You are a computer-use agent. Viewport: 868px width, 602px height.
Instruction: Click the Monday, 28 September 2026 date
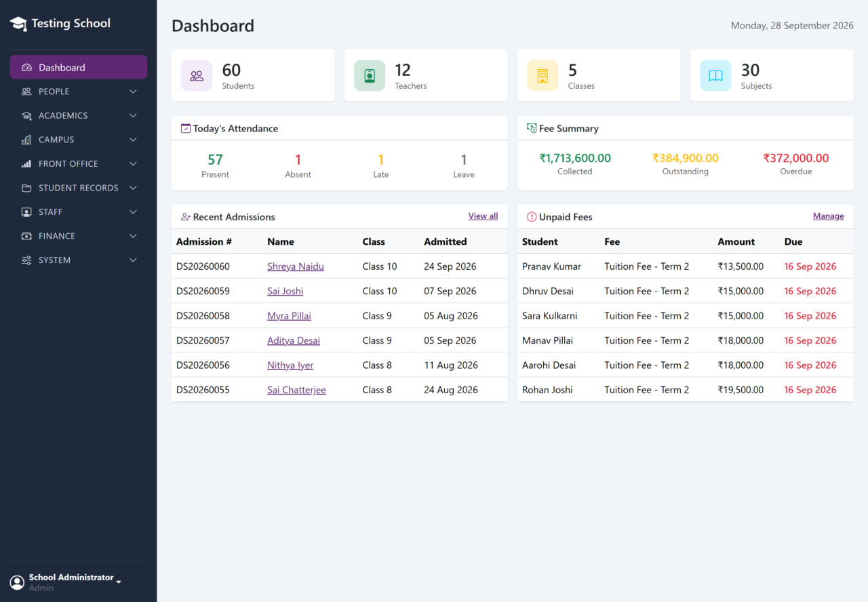point(792,26)
